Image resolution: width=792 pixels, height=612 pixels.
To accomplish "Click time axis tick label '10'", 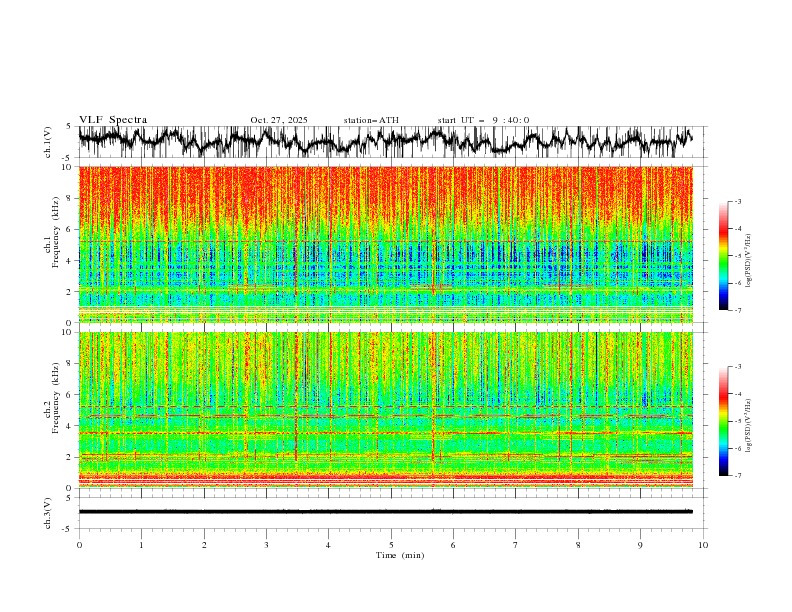I will (x=703, y=545).
